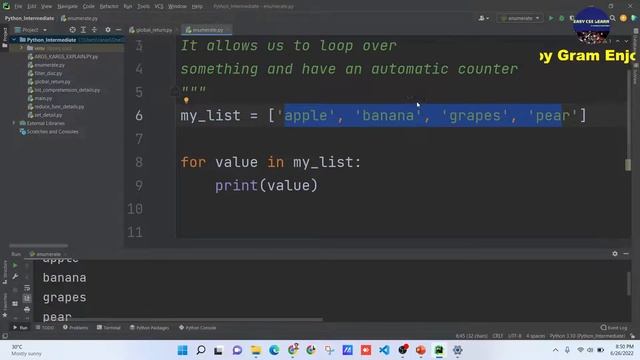Open Microsoft Edge from taskbar
This screenshot has height=360, width=640.
coord(274,350)
